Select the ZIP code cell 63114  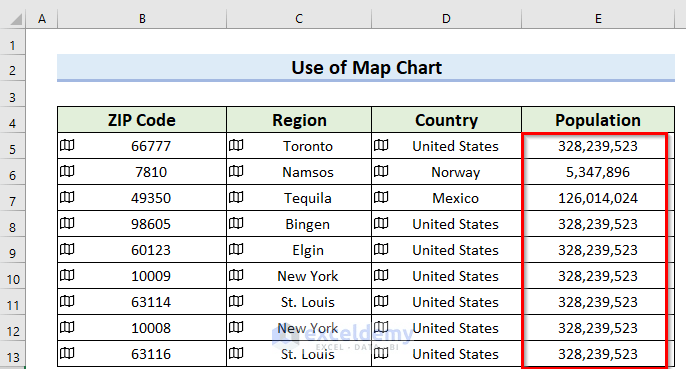142,302
